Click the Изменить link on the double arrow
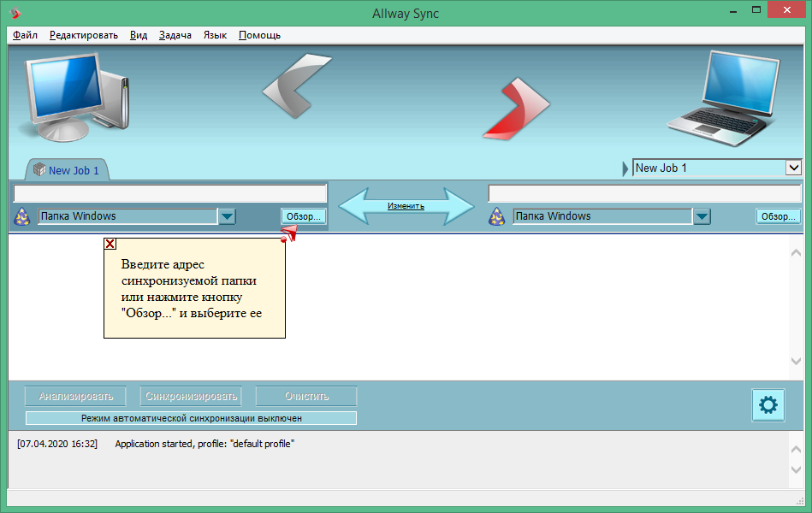Screen dimensions: 812x513 (406, 206)
